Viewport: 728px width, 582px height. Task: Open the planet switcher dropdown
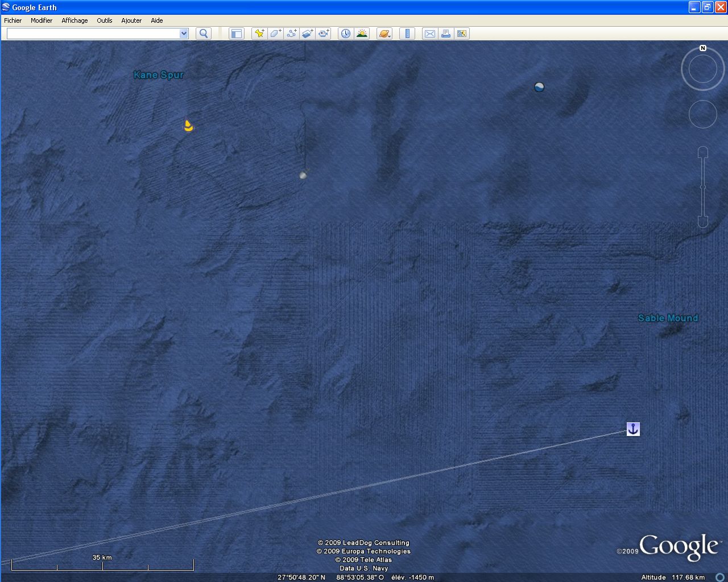(x=384, y=34)
